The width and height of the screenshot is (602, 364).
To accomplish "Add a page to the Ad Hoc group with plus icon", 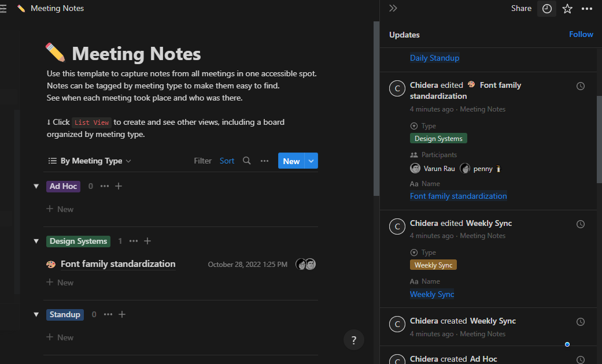I will (x=119, y=186).
